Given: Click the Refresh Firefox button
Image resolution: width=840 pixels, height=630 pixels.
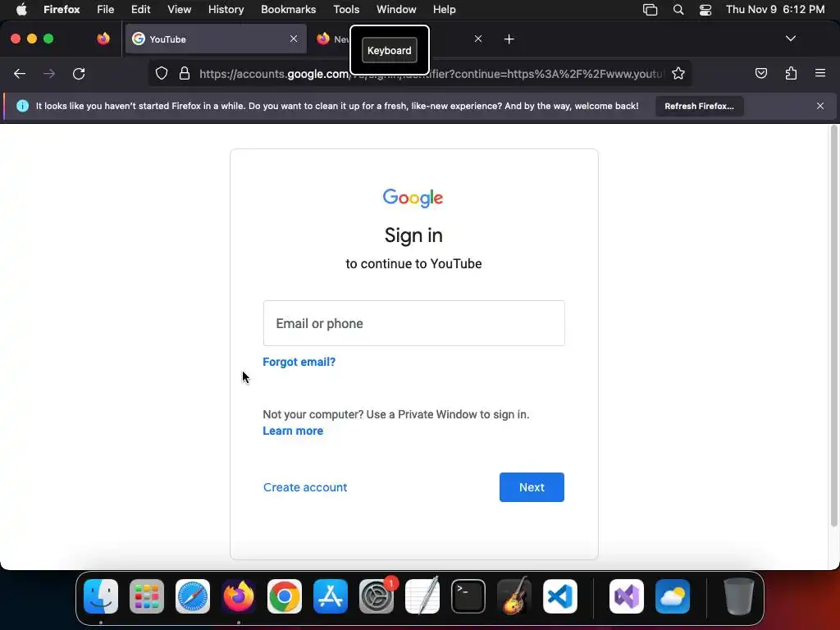Looking at the screenshot, I should (x=699, y=106).
